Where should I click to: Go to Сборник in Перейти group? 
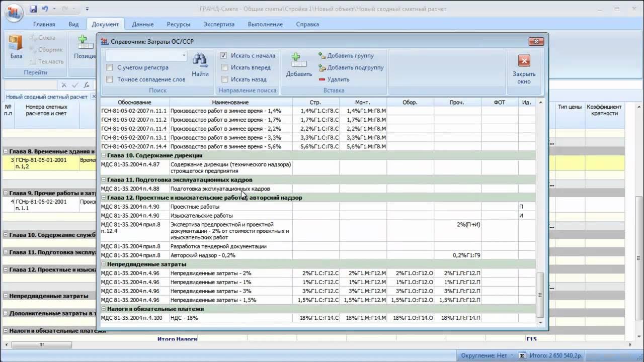click(x=46, y=50)
